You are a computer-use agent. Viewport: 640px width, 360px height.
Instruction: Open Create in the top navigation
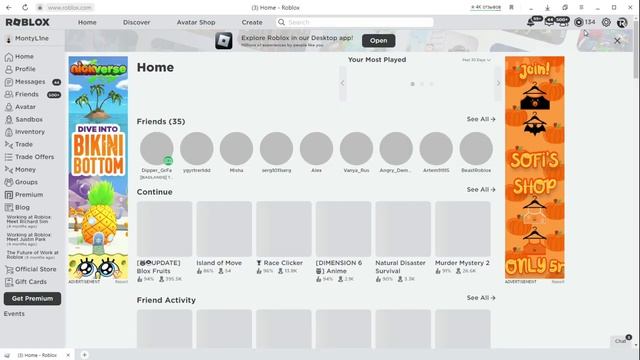(x=252, y=22)
